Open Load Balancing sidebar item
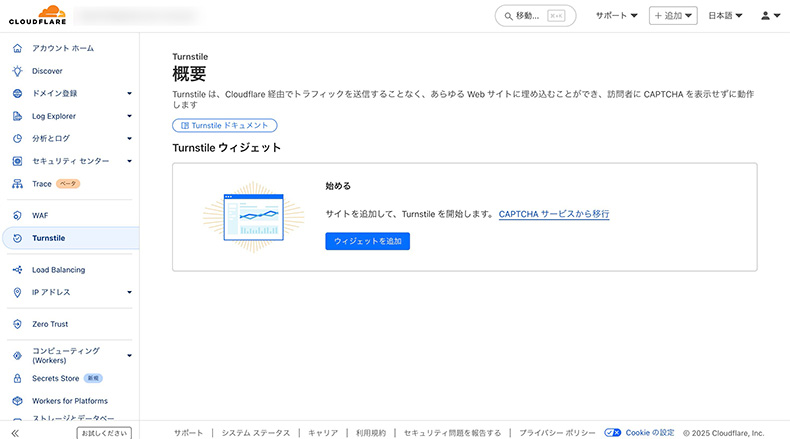Viewport: 790px width, 439px height. 58,270
